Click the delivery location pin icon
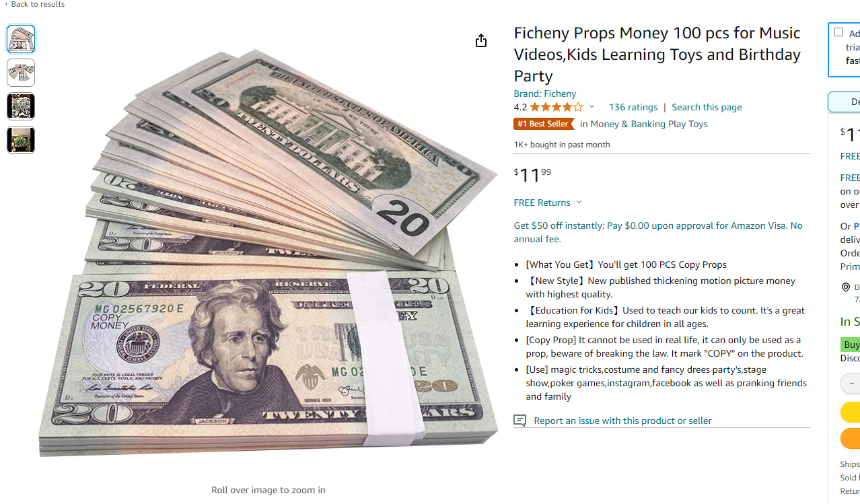Screen dimensions: 860x504 pos(845,287)
